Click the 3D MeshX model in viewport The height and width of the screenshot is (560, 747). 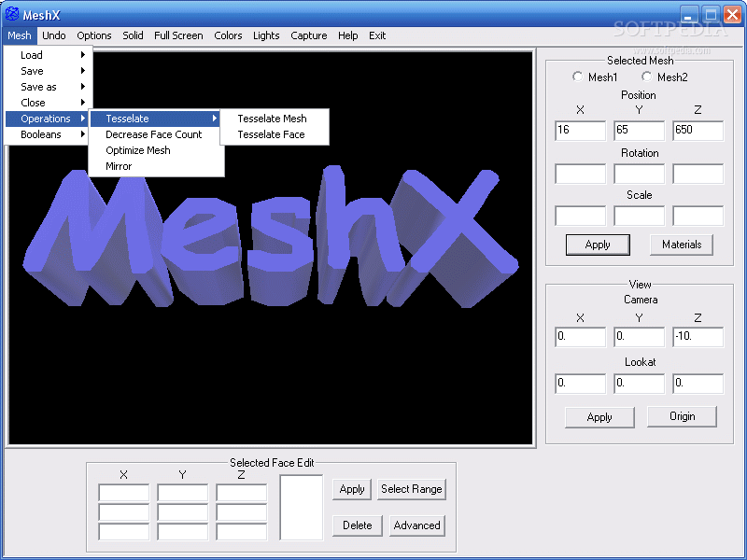click(270, 236)
